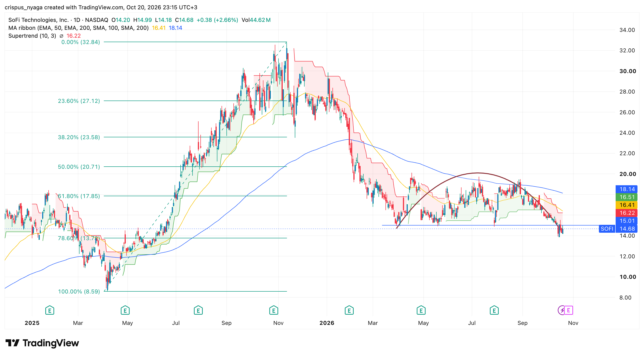644x357 pixels.
Task: Click the purple upcoming earnings E marker
Action: point(568,310)
